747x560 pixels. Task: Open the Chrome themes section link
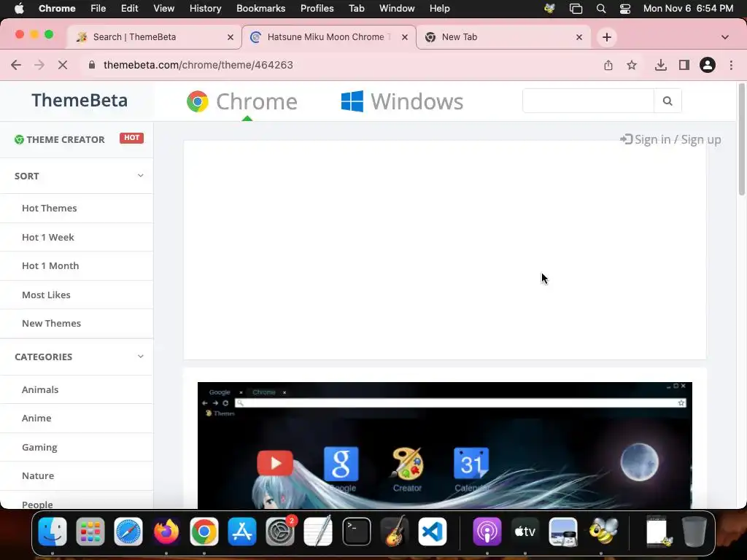pos(242,101)
